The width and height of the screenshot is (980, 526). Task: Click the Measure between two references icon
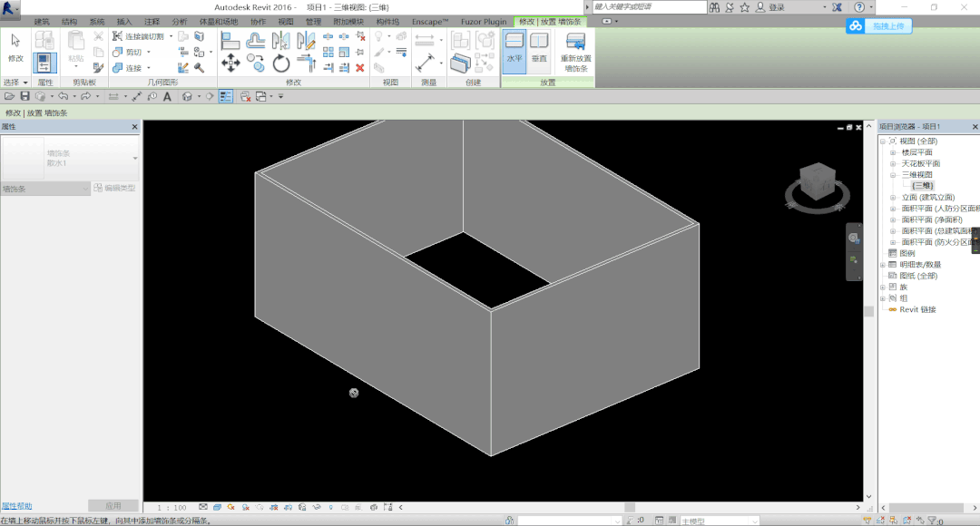click(x=425, y=63)
